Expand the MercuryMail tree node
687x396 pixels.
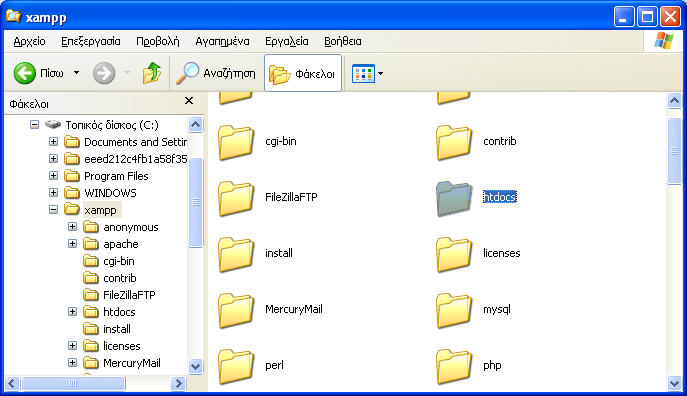point(73,363)
